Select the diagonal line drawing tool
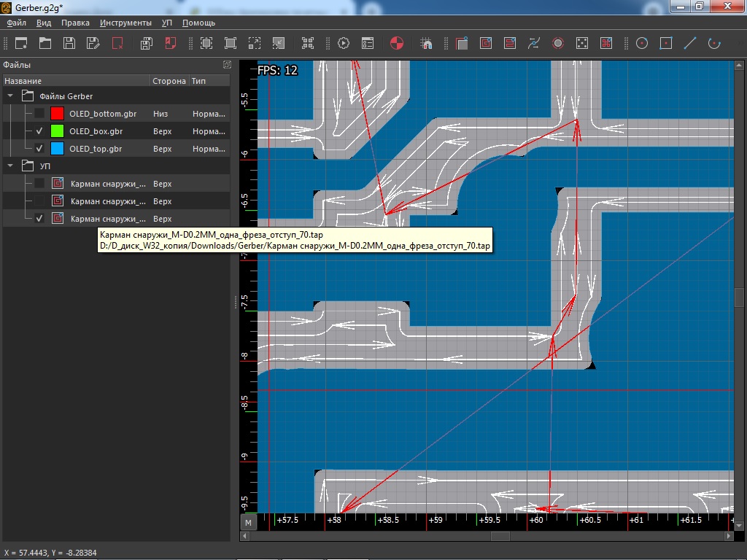 [x=689, y=43]
